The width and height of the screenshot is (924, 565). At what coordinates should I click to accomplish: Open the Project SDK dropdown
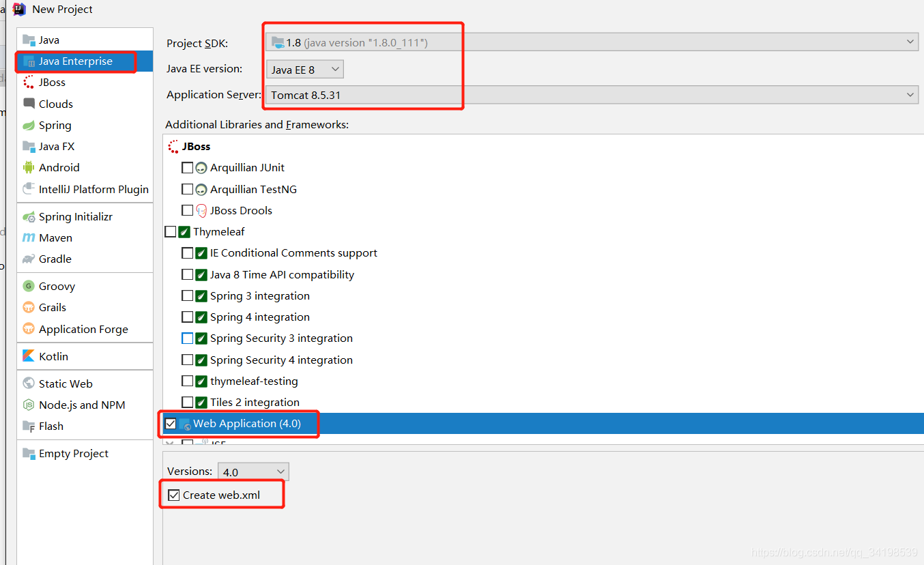(592, 42)
